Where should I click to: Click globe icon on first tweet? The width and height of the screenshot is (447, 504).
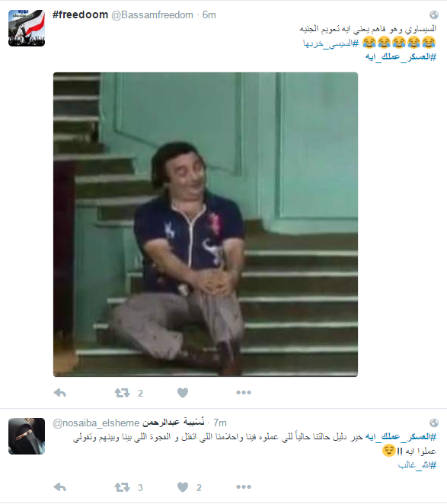tap(434, 14)
